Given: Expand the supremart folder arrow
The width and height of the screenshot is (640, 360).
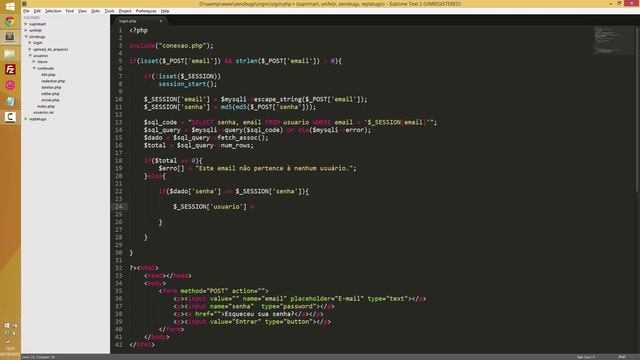Looking at the screenshot, I should [x=26, y=24].
